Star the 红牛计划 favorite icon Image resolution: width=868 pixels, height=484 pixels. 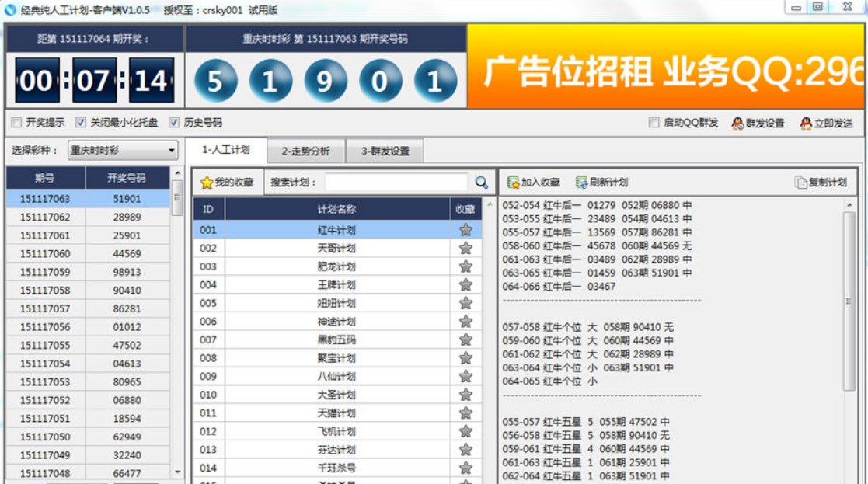pyautogui.click(x=465, y=230)
